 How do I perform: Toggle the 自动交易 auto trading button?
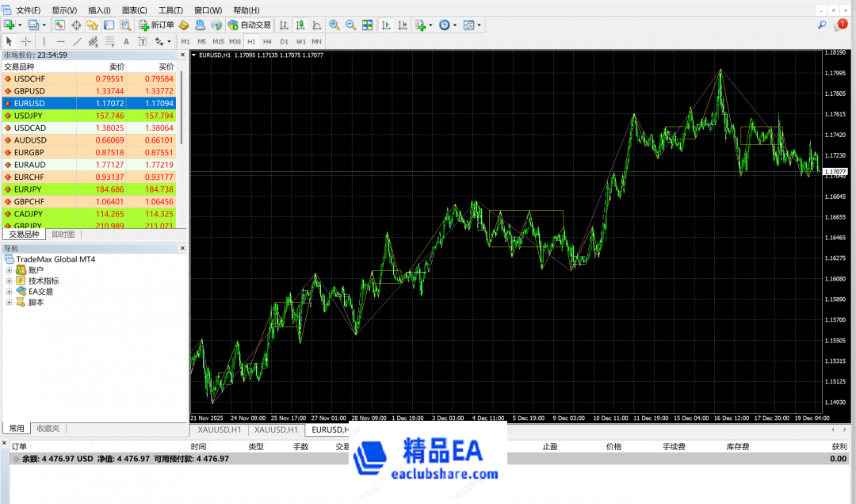(x=249, y=25)
